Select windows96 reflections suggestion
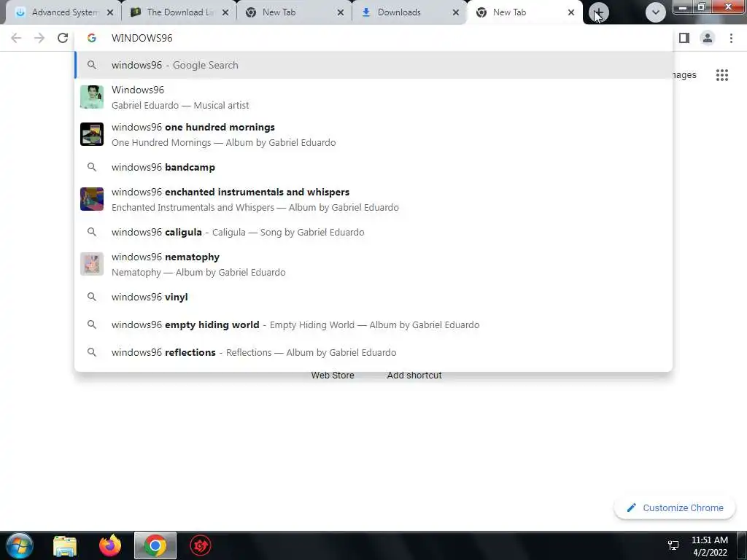 [373, 352]
